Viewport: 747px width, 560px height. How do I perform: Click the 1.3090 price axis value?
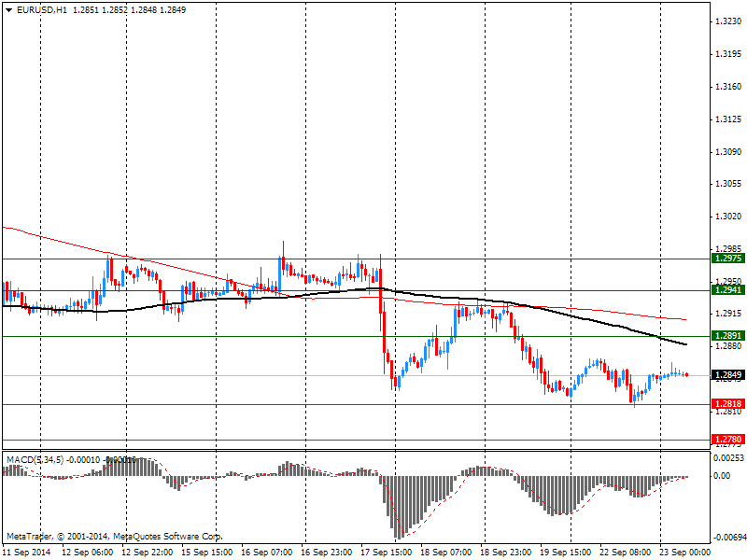point(728,152)
